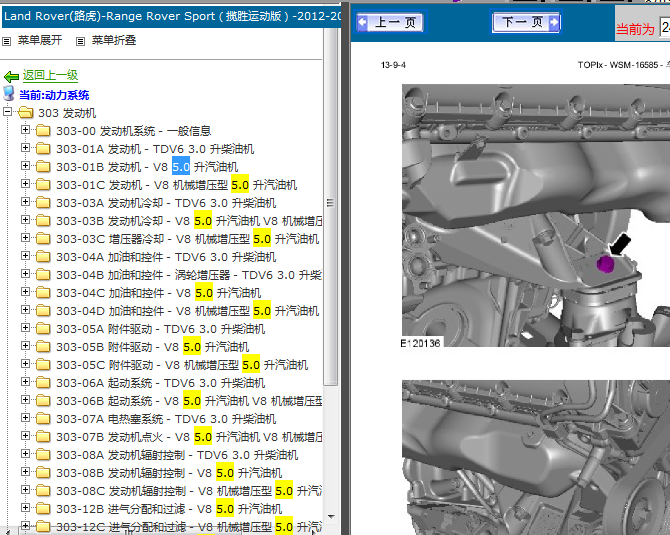670x535 pixels.
Task: Expand the 303-06A 起动系统 node
Action: [x=25, y=381]
